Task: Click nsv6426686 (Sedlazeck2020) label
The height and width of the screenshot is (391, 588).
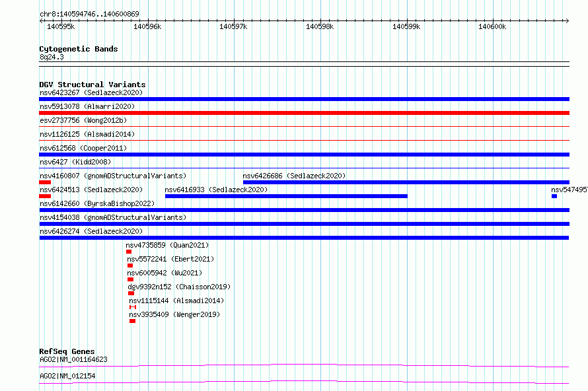Action: pos(294,176)
